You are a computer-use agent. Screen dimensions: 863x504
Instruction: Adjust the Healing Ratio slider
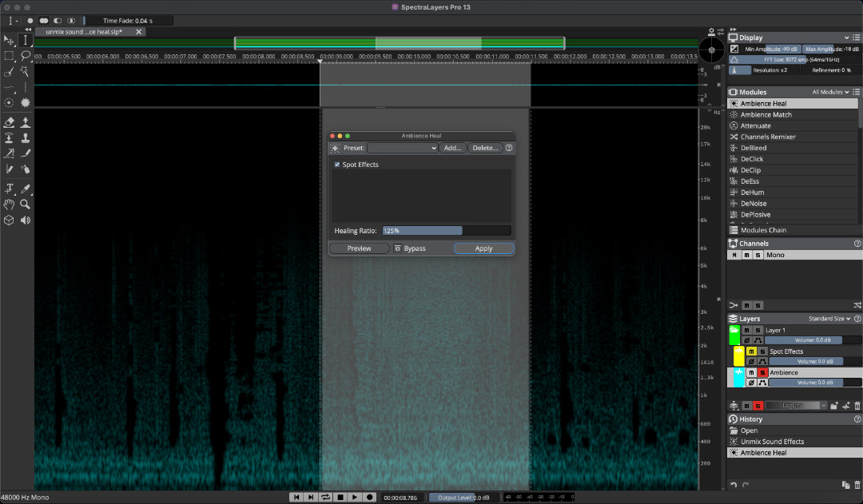tap(447, 231)
